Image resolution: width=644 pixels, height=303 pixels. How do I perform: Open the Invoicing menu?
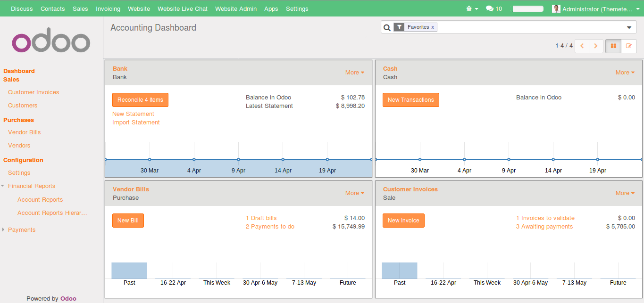(x=108, y=8)
